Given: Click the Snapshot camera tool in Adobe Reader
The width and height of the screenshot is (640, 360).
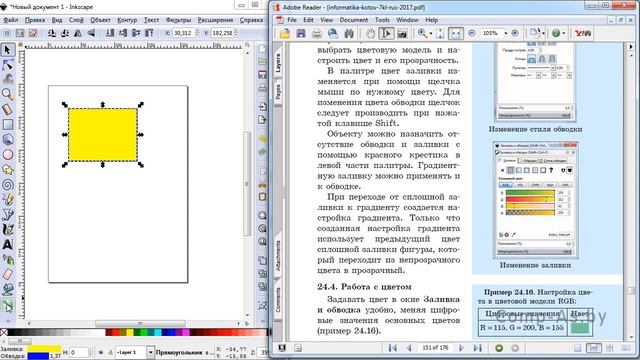Looking at the screenshot, I should (402, 33).
